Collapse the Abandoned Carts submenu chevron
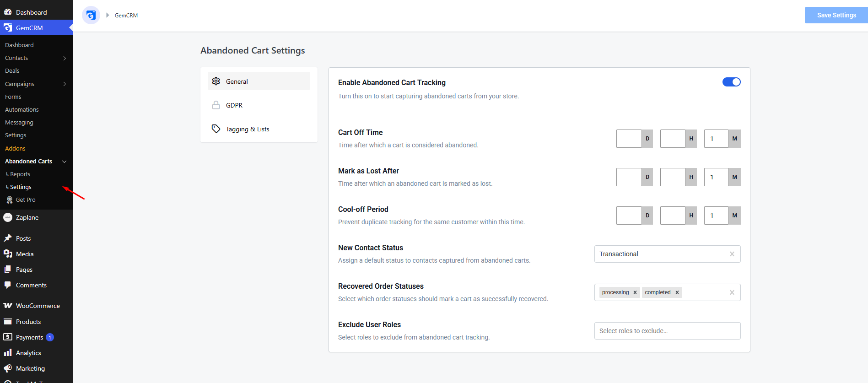This screenshot has height=383, width=868. pyautogui.click(x=65, y=162)
